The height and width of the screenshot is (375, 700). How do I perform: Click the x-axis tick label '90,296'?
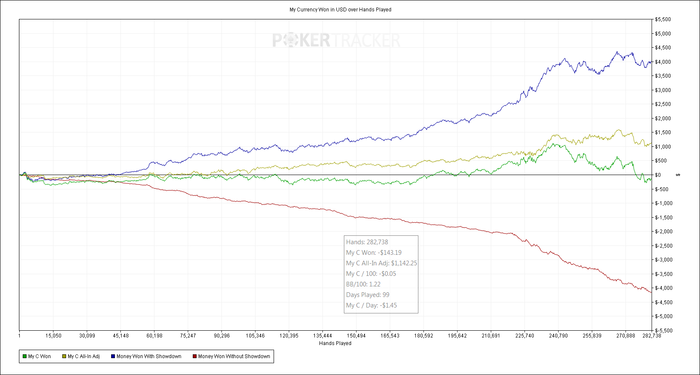pyautogui.click(x=221, y=335)
